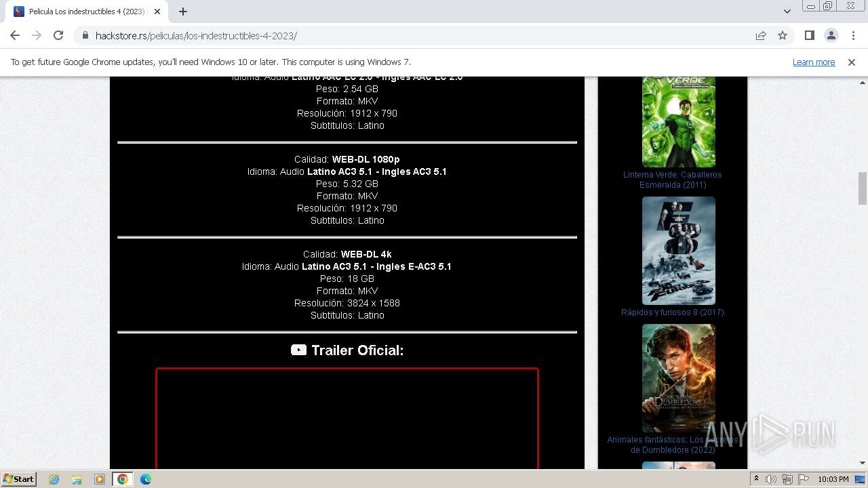This screenshot has width=868, height=488.
Task: Open the clock showing 10:03 PM
Action: coord(833,479)
